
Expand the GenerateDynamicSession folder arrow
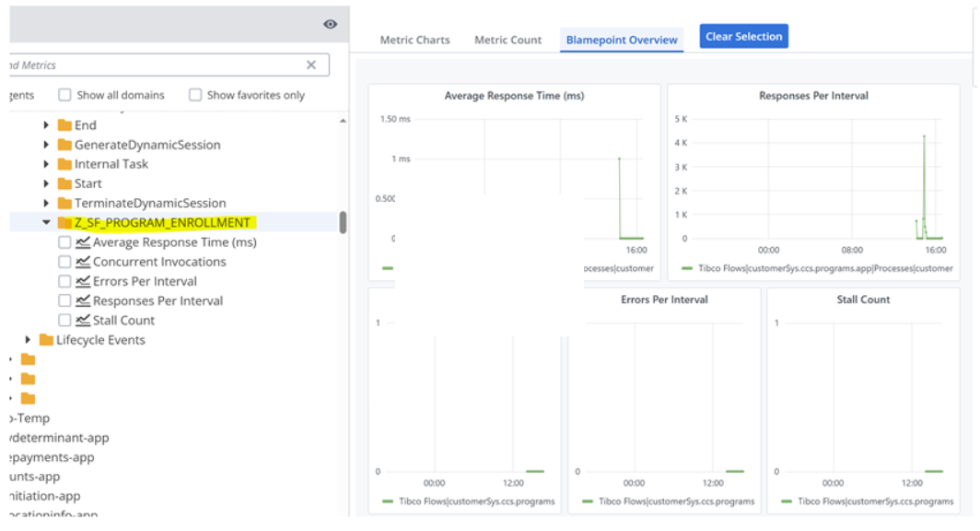point(46,145)
